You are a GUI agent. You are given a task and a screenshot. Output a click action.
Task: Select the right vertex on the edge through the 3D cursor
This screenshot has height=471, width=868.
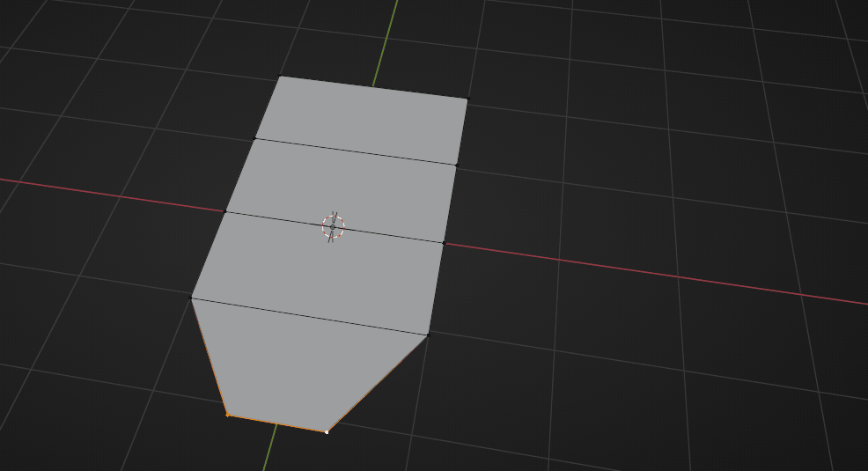point(444,242)
